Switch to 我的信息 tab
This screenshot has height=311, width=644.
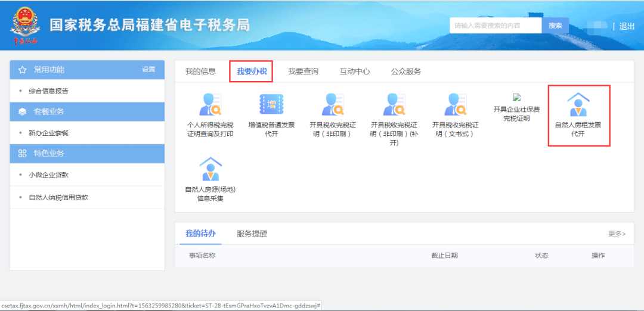click(200, 71)
